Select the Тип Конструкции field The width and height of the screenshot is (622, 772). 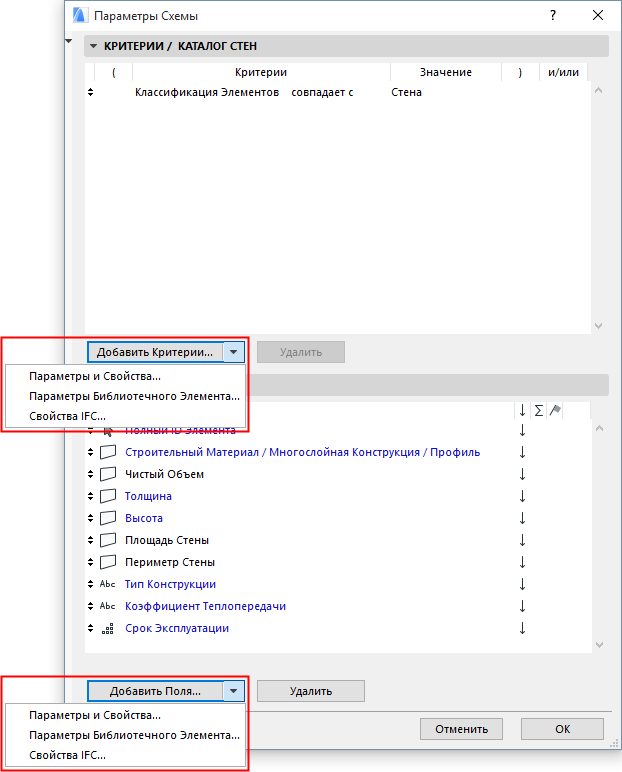coord(170,584)
